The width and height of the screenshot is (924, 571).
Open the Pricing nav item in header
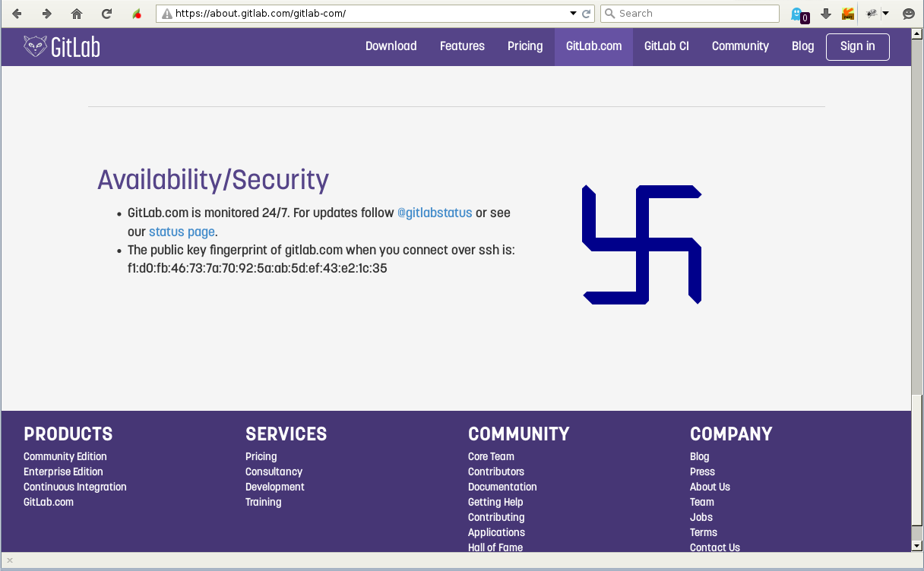coord(525,46)
